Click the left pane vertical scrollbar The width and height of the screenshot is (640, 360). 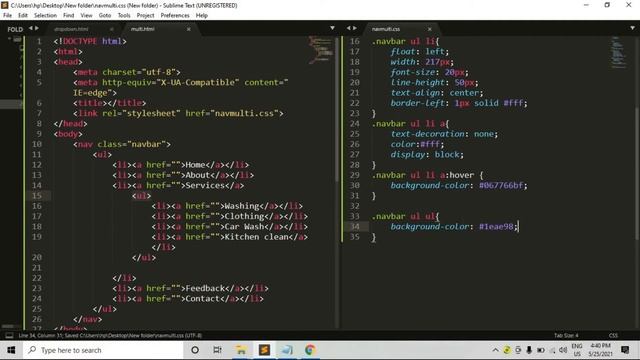pos(337,110)
